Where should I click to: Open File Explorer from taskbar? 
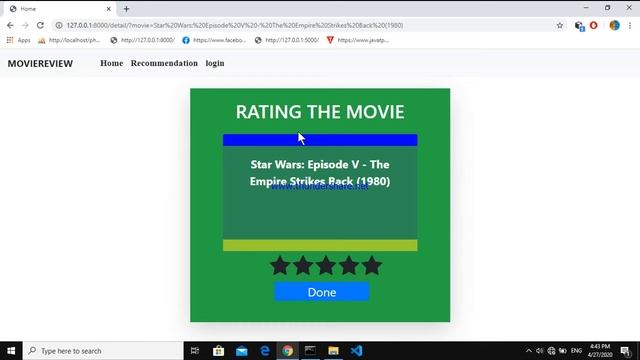coord(333,351)
